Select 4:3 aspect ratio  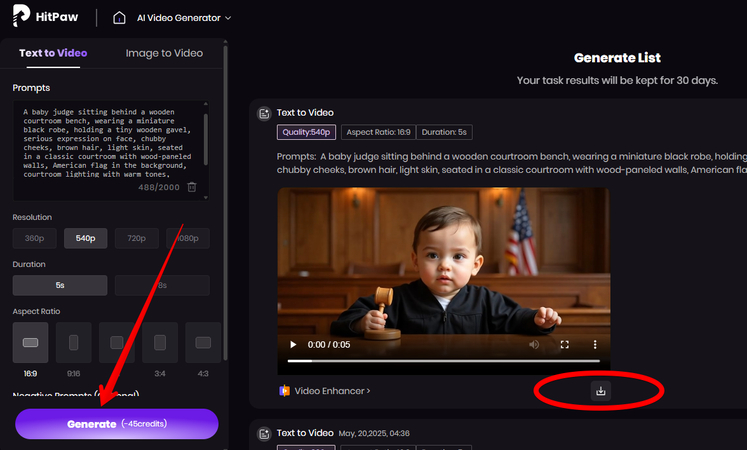click(203, 342)
